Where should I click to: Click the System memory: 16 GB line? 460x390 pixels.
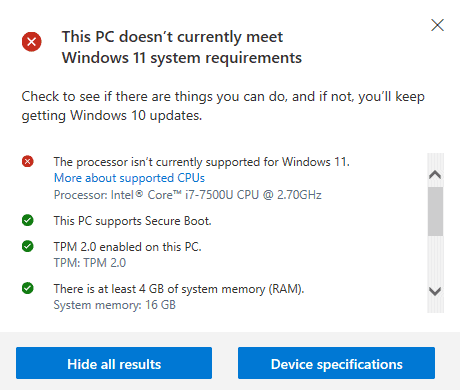click(x=115, y=305)
